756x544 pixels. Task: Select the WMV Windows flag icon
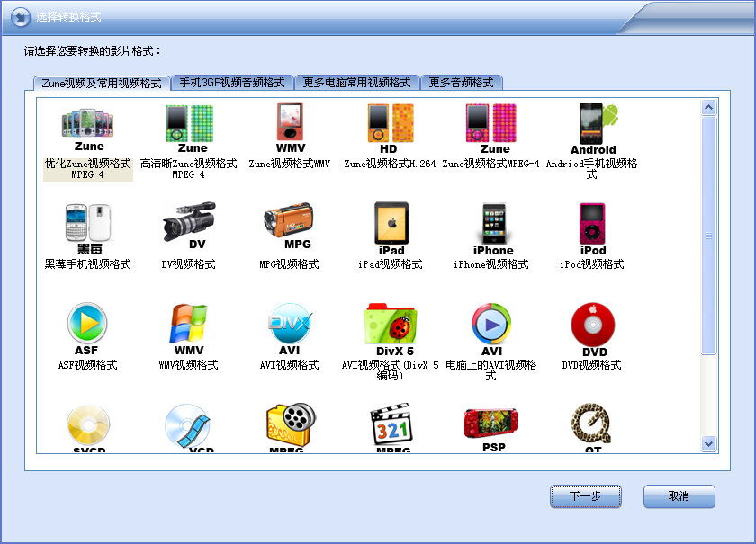point(188,330)
